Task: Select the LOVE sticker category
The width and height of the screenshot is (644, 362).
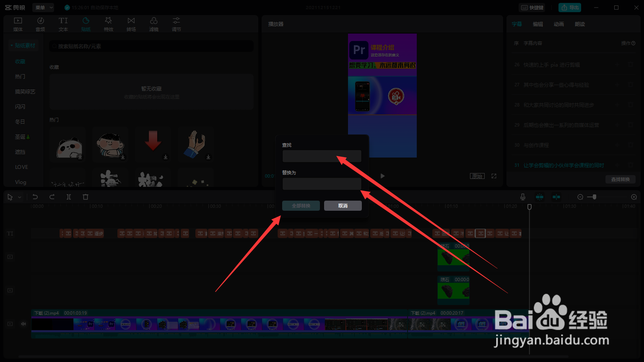Action: tap(22, 167)
